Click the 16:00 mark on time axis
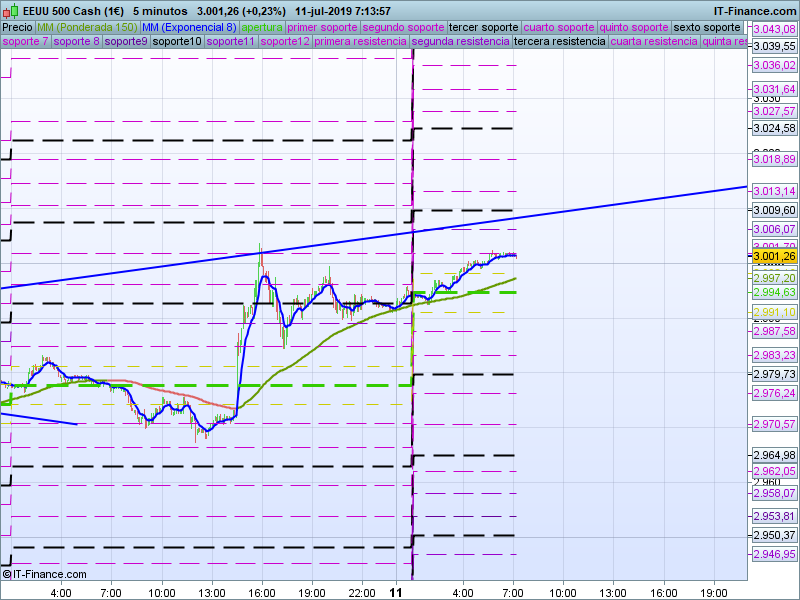 coord(262,592)
